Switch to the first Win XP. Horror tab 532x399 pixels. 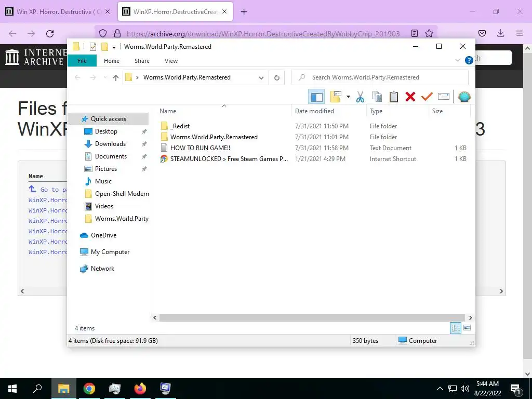[x=58, y=11]
